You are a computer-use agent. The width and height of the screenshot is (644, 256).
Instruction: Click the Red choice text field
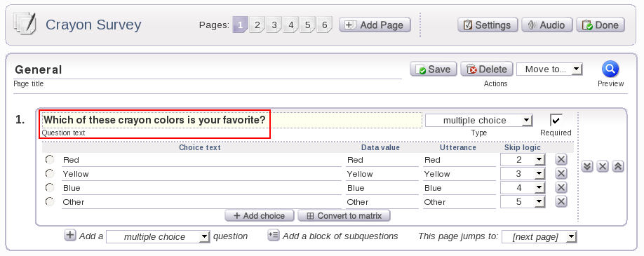click(x=201, y=160)
